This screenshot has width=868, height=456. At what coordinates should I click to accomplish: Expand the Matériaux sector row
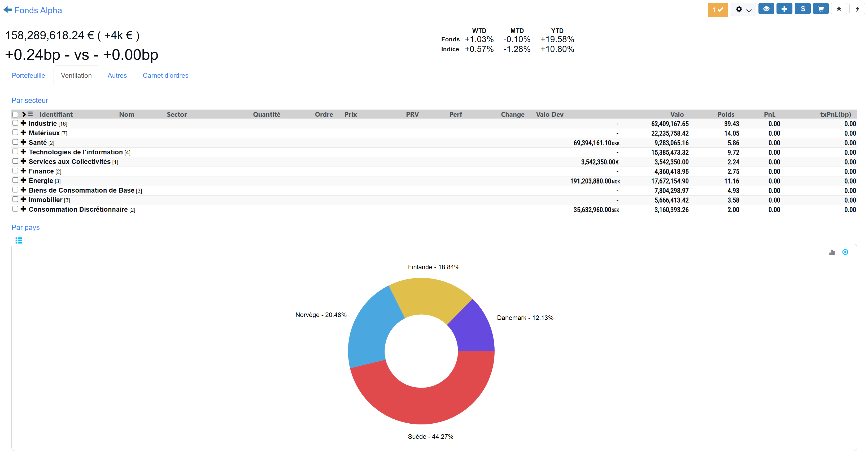pos(23,133)
